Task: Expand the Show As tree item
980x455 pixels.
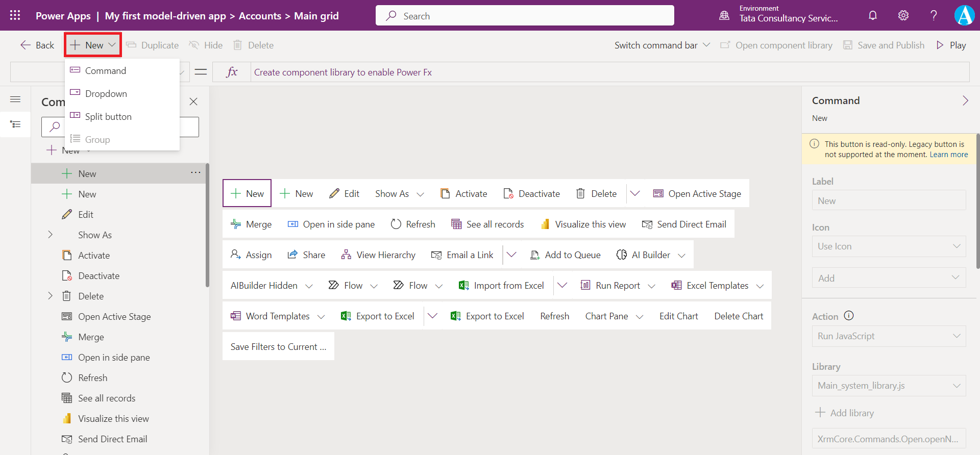Action: [50, 235]
